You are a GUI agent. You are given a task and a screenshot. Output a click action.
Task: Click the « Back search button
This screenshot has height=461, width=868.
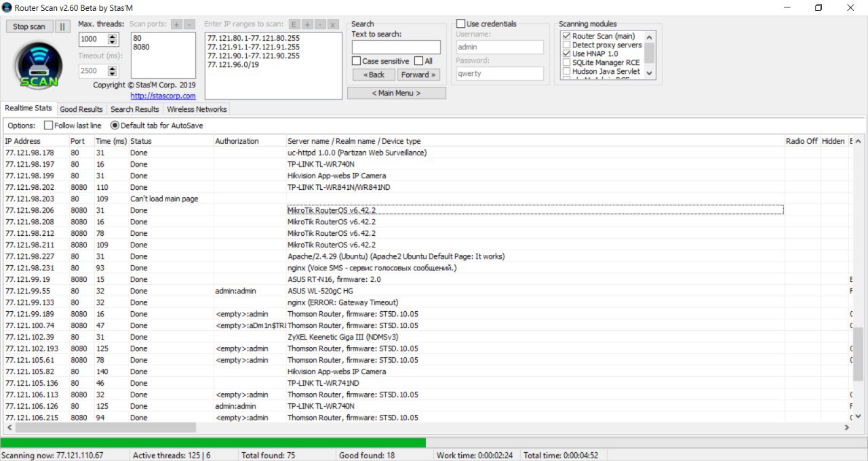(374, 75)
